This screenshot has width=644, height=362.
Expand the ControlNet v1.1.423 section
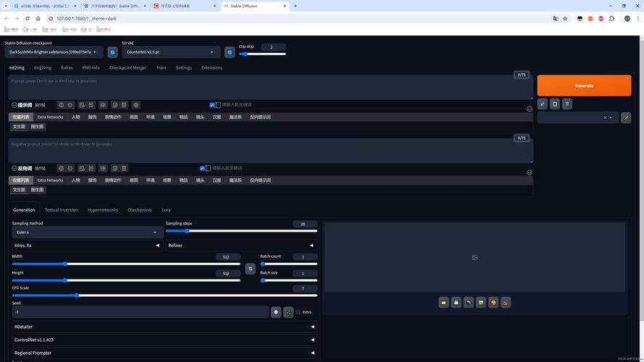tap(164, 340)
